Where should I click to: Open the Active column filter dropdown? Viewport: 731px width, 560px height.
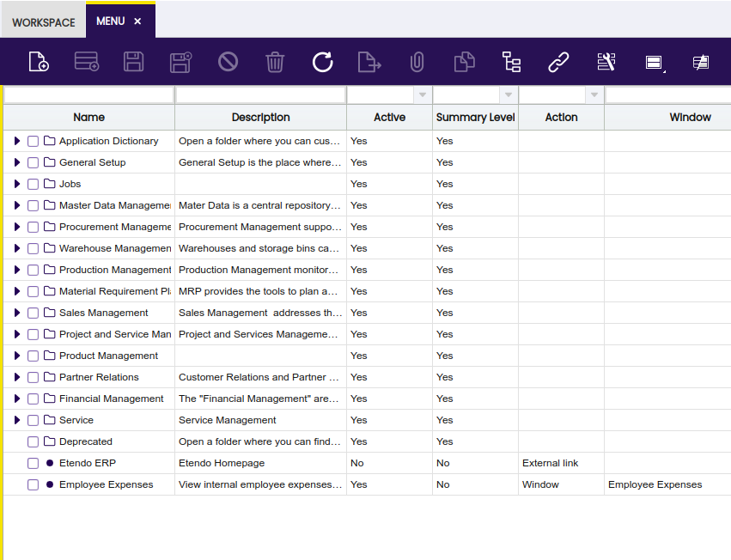point(423,95)
